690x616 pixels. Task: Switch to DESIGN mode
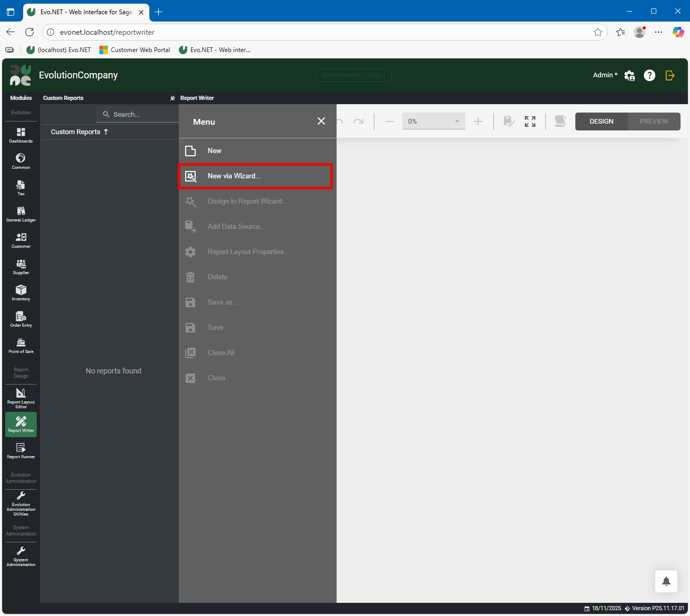[x=601, y=122]
